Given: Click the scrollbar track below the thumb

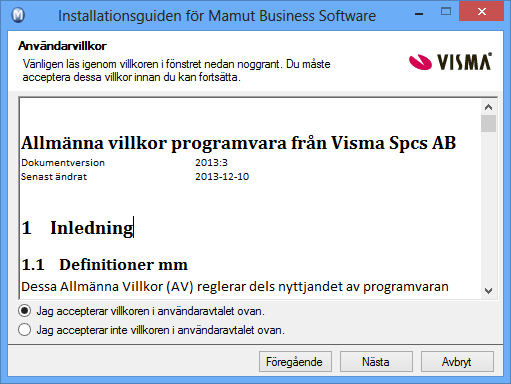Looking at the screenshot, I should [x=488, y=207].
